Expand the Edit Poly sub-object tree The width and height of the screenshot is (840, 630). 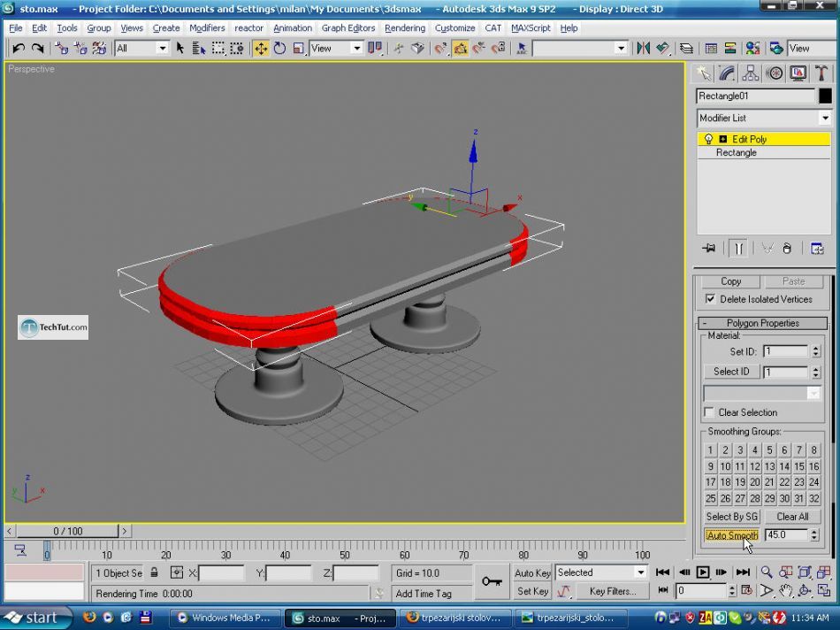click(723, 139)
